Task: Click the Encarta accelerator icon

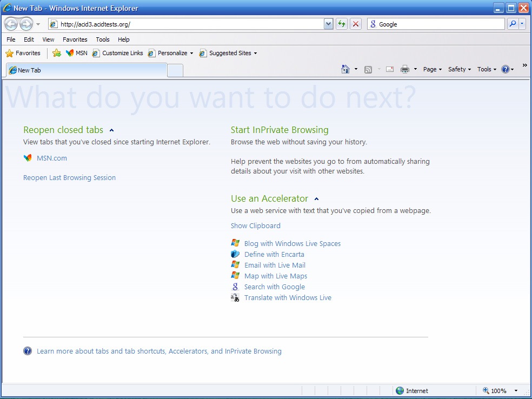Action: [235, 254]
